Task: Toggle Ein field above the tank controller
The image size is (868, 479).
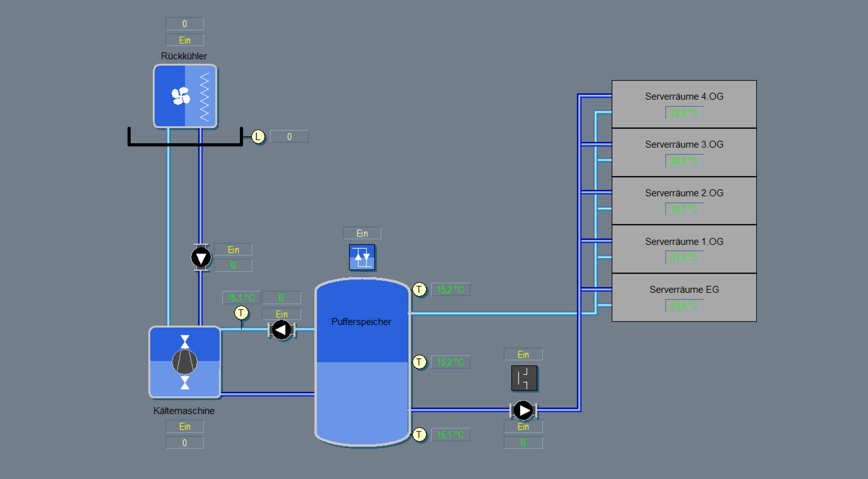Action: (x=362, y=233)
